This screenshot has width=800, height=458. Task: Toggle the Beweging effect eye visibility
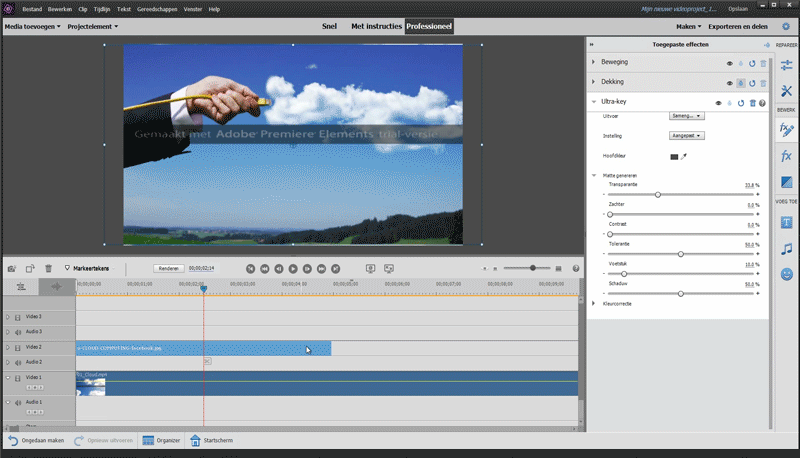tap(729, 63)
